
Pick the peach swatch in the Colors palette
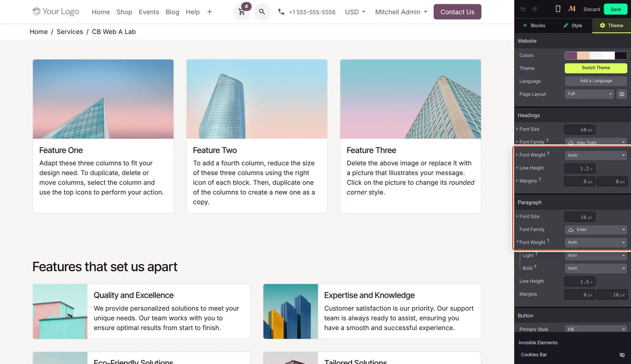coord(583,56)
